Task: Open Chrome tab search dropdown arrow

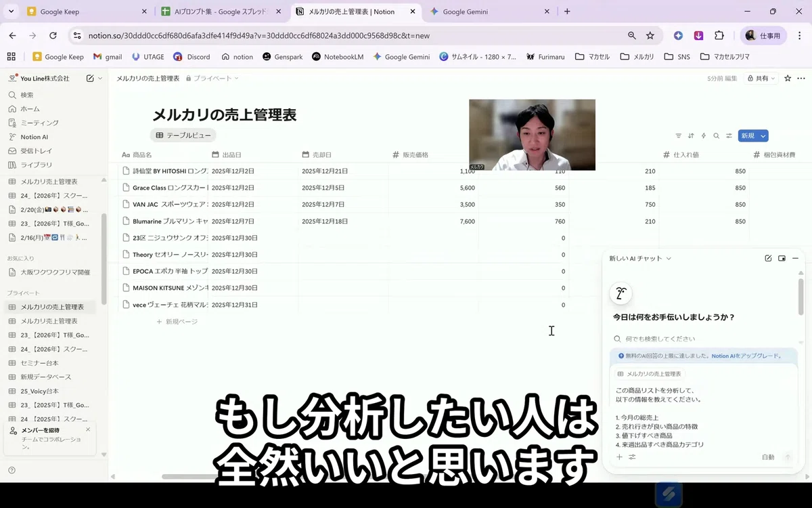Action: pos(11,12)
